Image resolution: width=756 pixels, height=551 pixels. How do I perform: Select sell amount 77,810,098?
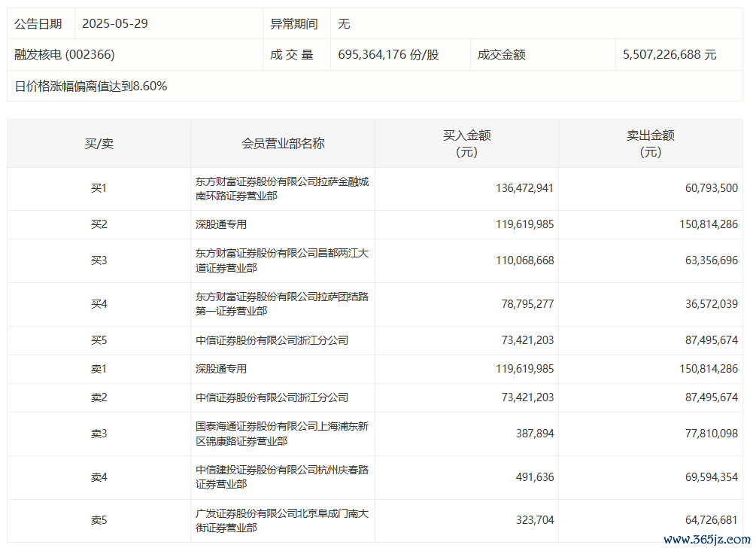point(712,434)
